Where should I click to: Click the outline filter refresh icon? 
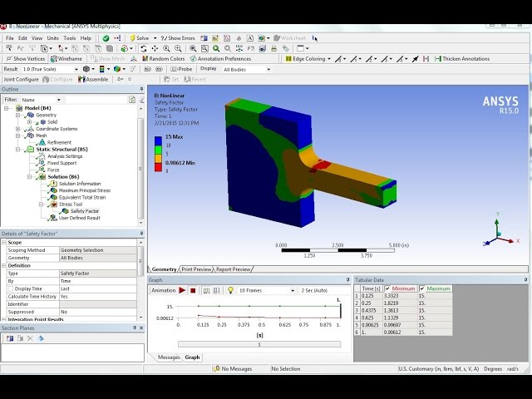[x=132, y=100]
